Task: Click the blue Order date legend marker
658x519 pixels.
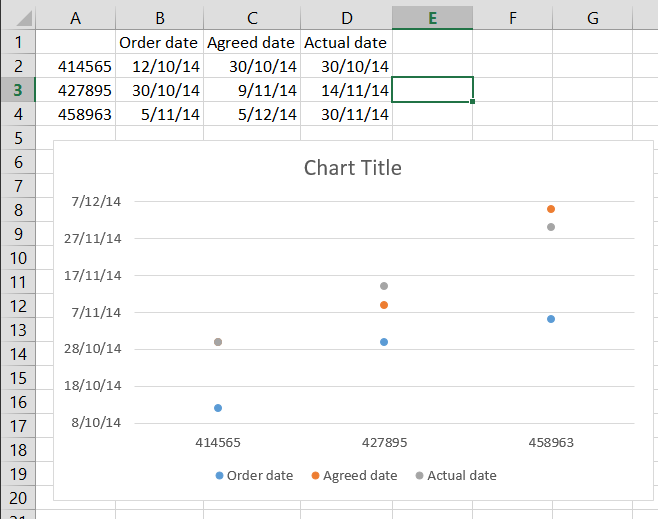Action: point(219,475)
